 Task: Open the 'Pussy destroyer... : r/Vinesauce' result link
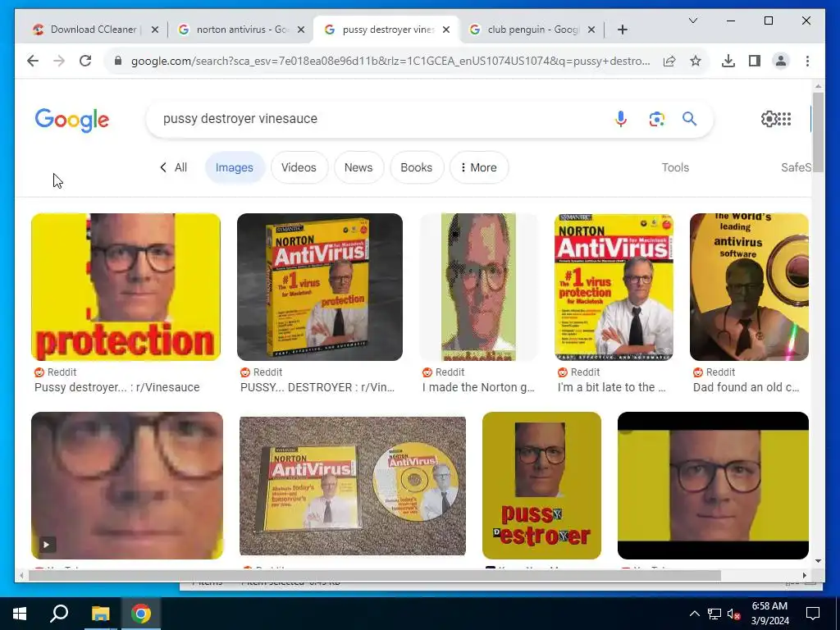tap(116, 387)
